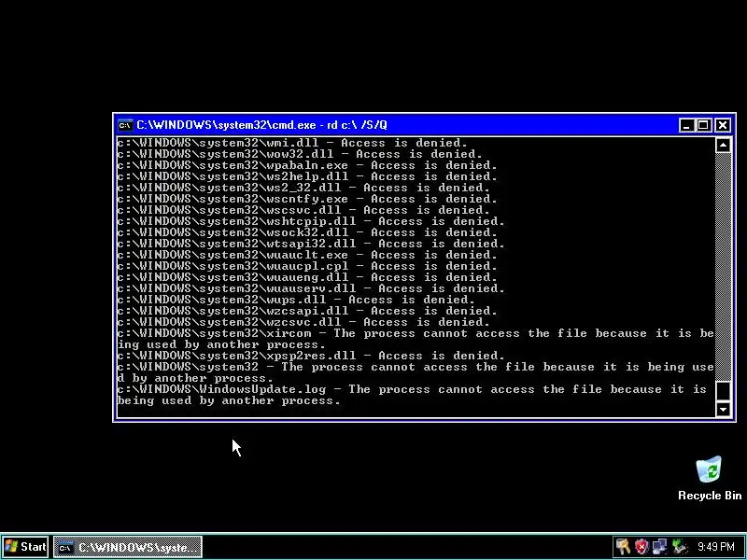Viewport: 747px width, 560px height.
Task: Click the wscsvc.dll access denied line
Action: 303,210
